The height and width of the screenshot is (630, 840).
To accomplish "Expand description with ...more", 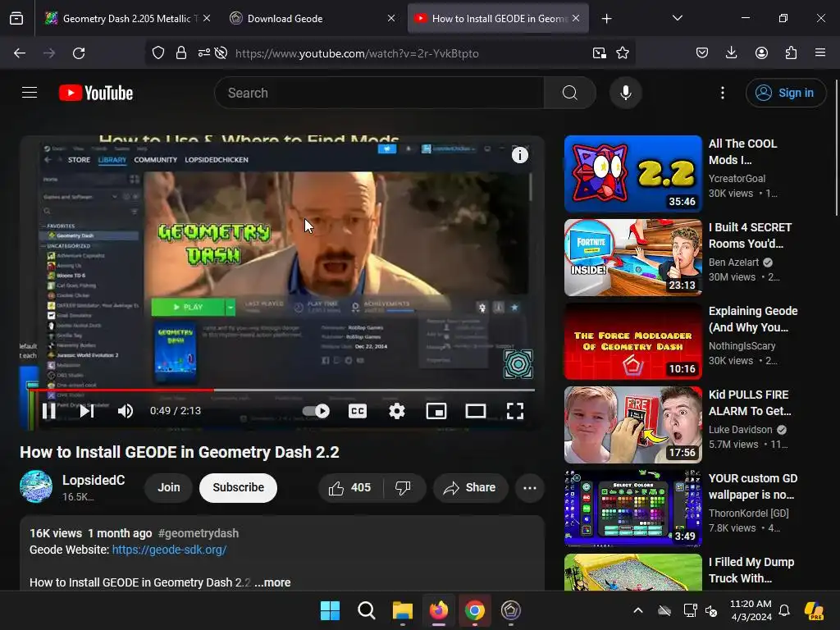I will pos(272,582).
